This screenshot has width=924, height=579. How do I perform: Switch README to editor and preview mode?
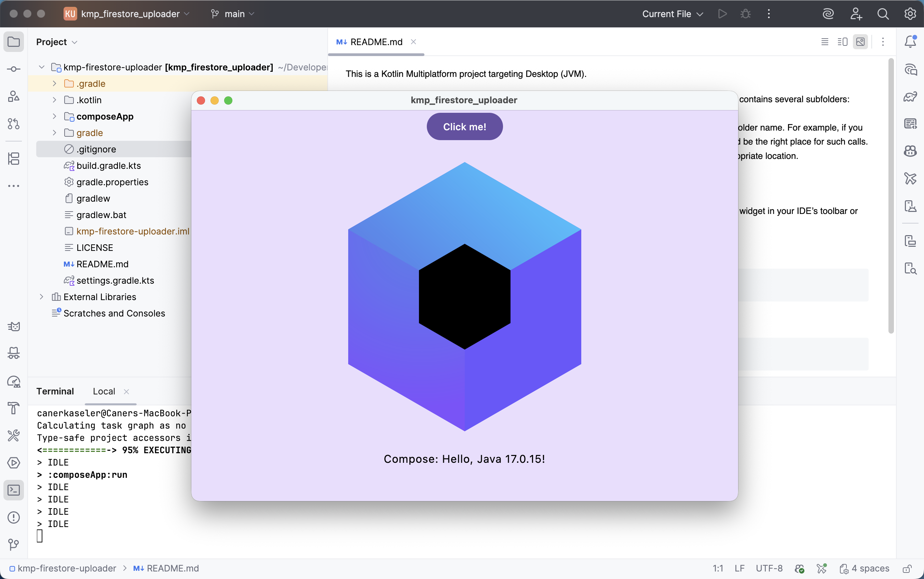842,42
